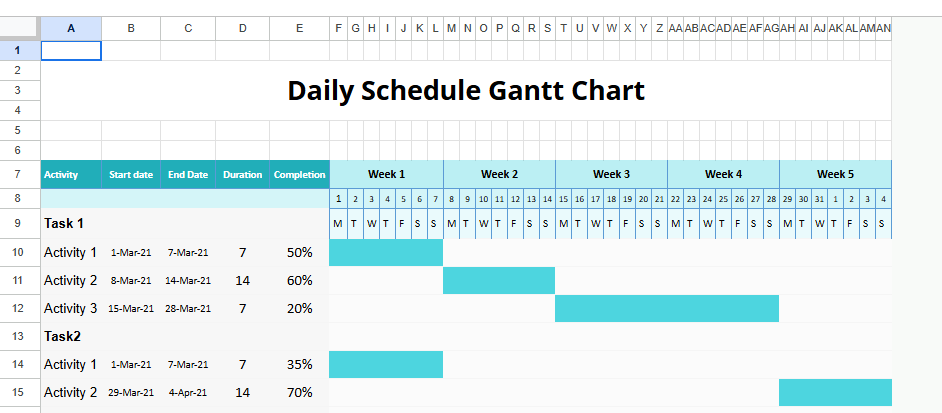Select the End Date header cell
Screen dimensions: 942x413
point(188,175)
